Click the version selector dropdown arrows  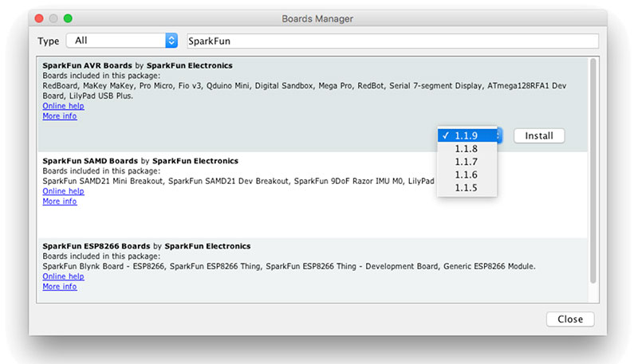coord(499,135)
